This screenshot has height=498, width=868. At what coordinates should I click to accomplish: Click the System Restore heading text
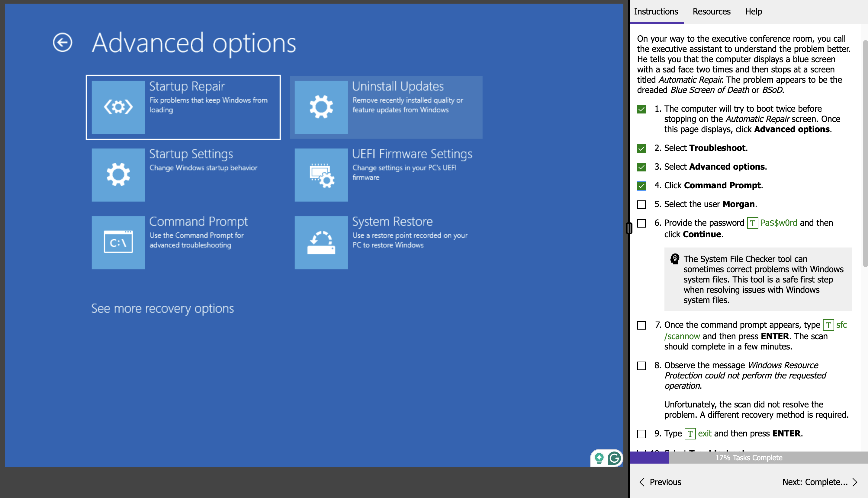tap(392, 222)
